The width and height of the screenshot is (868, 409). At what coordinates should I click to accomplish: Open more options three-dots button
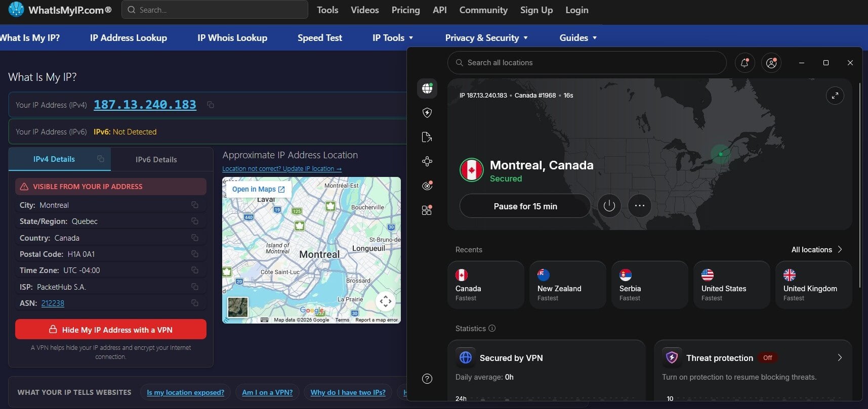(x=640, y=206)
